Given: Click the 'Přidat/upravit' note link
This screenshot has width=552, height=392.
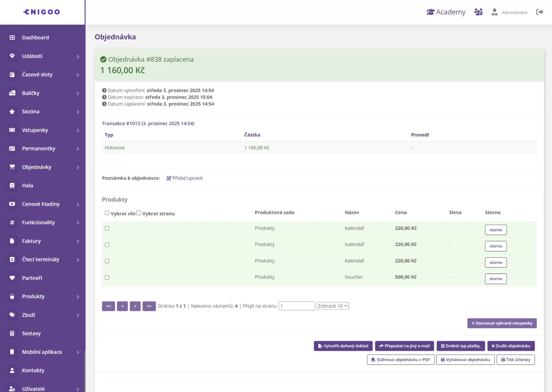Looking at the screenshot, I should (x=185, y=178).
